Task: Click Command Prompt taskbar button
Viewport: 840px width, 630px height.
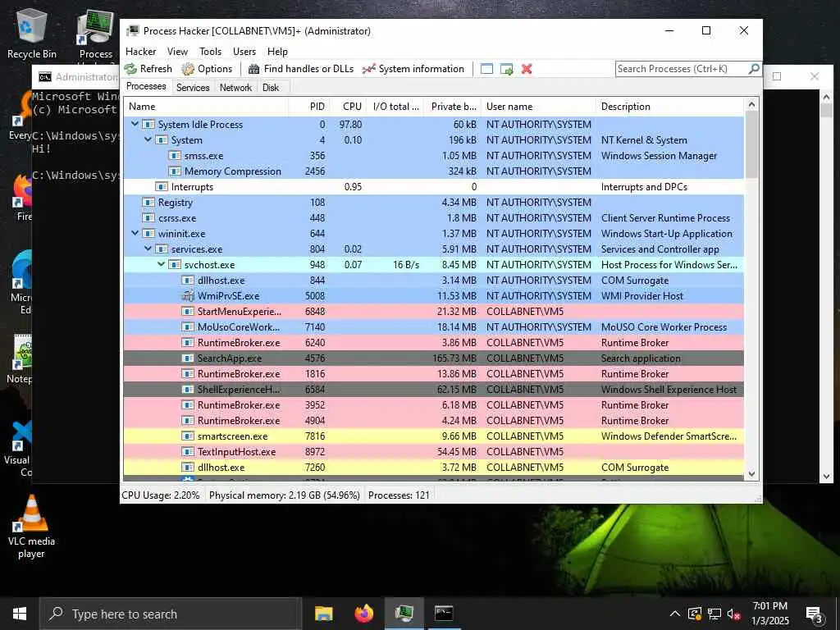Action: (444, 614)
